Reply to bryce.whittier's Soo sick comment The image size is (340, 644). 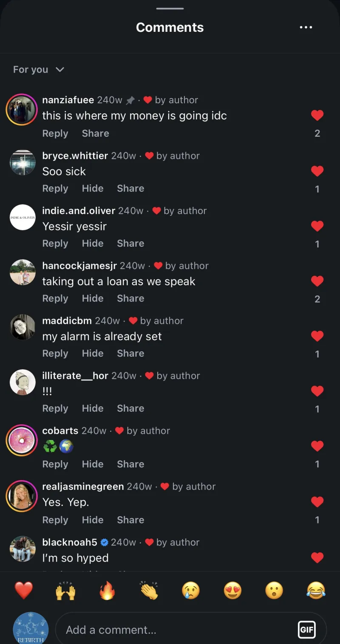click(x=55, y=188)
